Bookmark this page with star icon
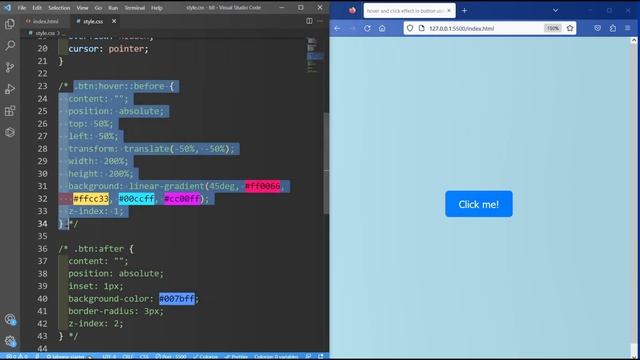Image resolution: width=640 pixels, height=360 pixels. [570, 28]
